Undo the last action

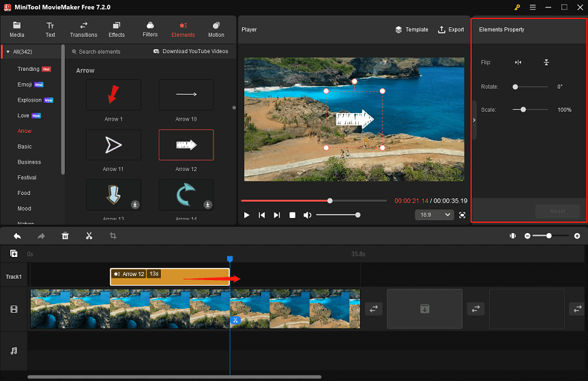click(x=17, y=236)
